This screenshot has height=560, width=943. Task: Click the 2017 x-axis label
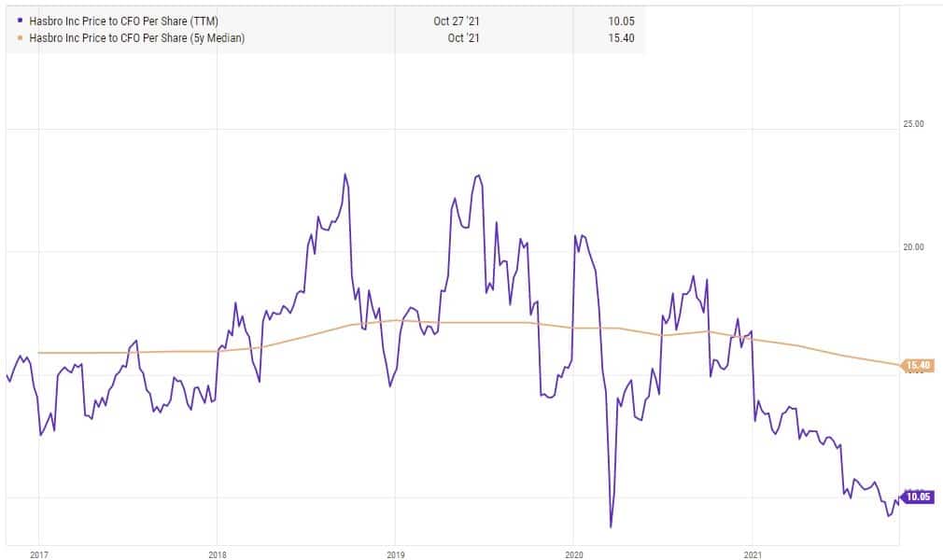tap(38, 554)
